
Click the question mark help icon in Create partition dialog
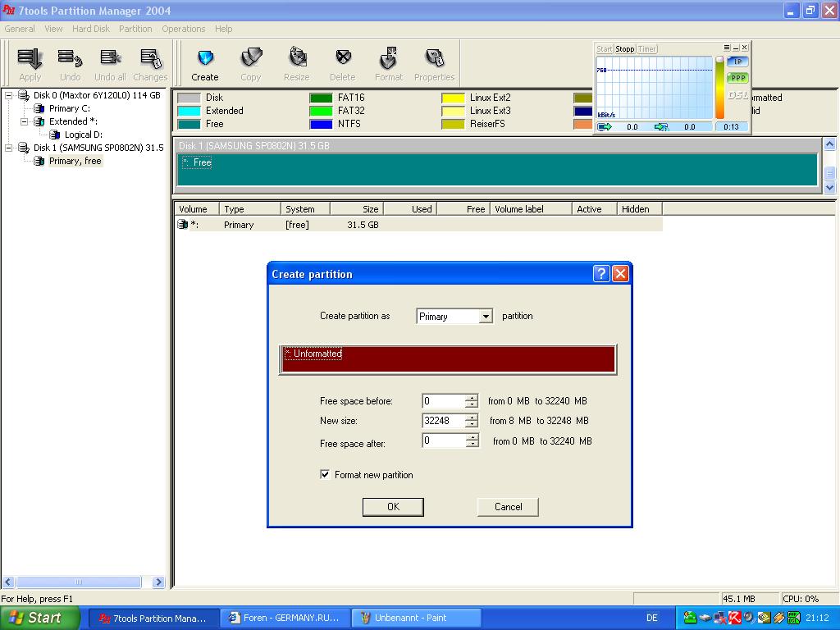pyautogui.click(x=601, y=274)
